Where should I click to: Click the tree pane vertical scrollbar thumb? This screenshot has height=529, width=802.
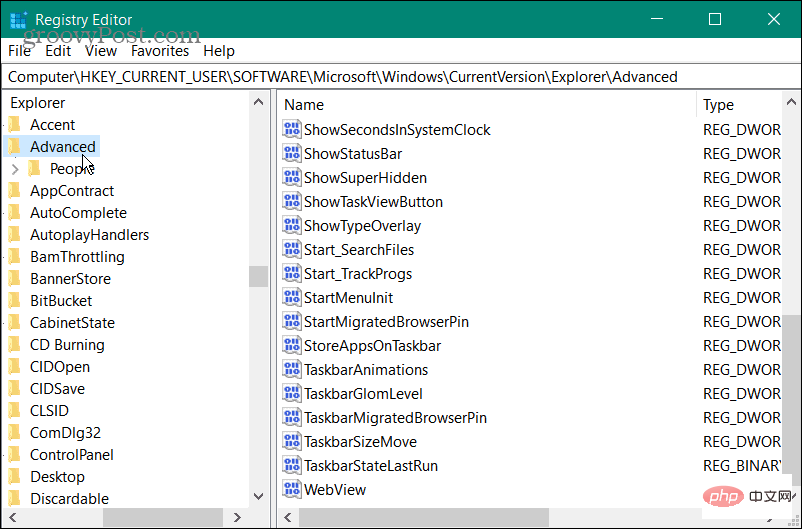[x=258, y=276]
